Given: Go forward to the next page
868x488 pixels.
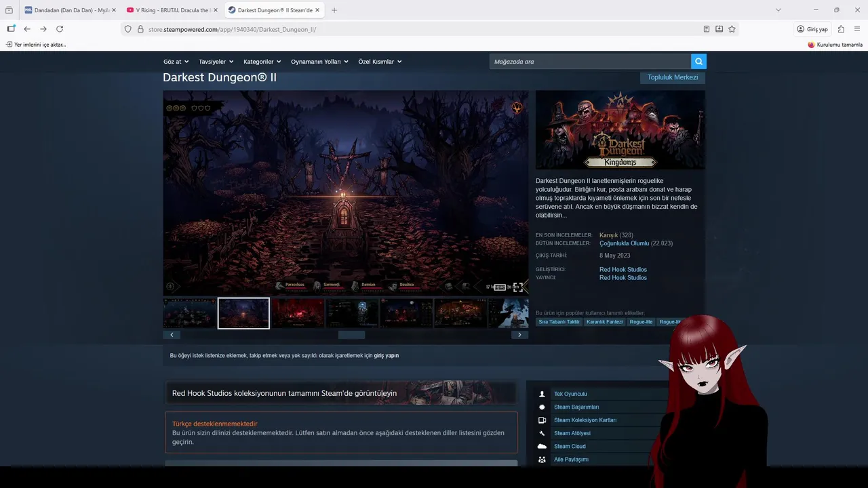Looking at the screenshot, I should 43,29.
